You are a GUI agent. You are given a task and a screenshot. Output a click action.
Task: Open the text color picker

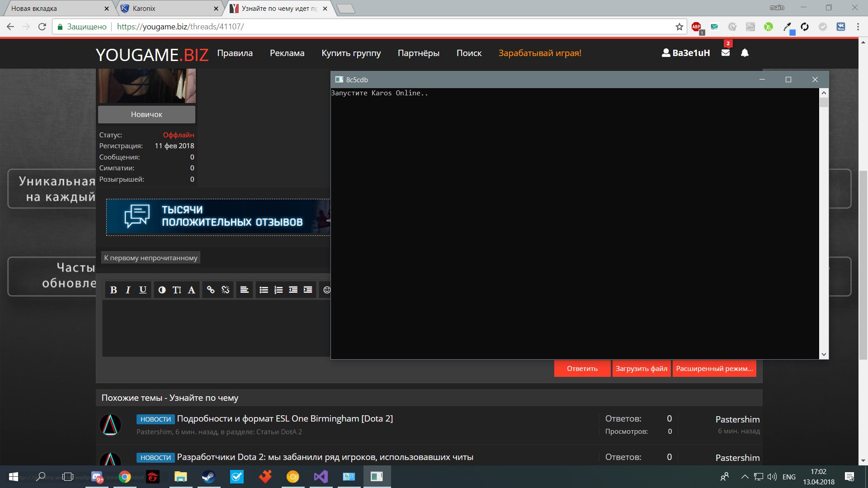coord(162,290)
